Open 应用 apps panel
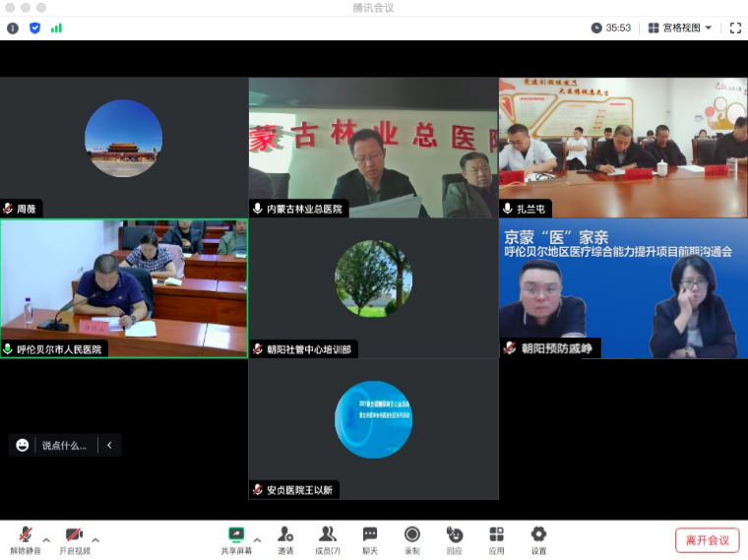 click(x=497, y=540)
